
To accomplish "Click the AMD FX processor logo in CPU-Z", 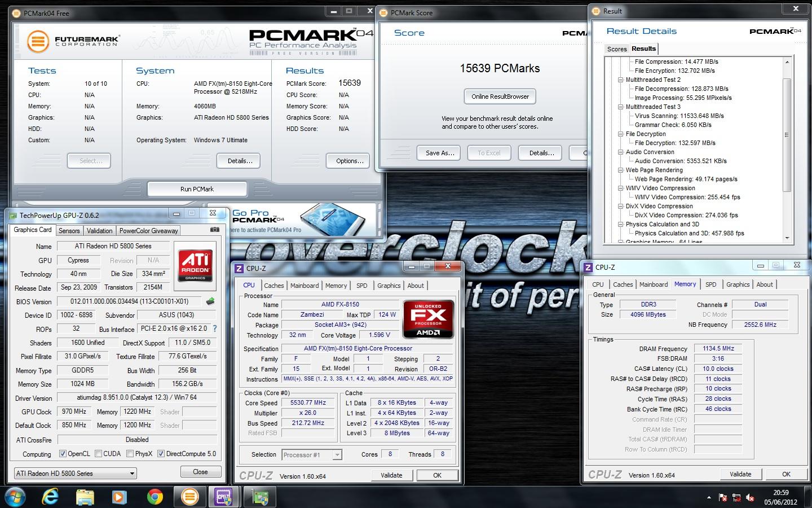I will tap(429, 319).
